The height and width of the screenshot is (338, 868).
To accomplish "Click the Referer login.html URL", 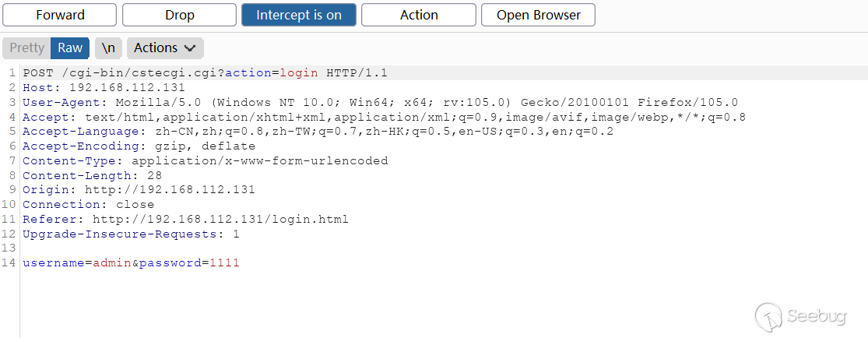I will pos(220,220).
